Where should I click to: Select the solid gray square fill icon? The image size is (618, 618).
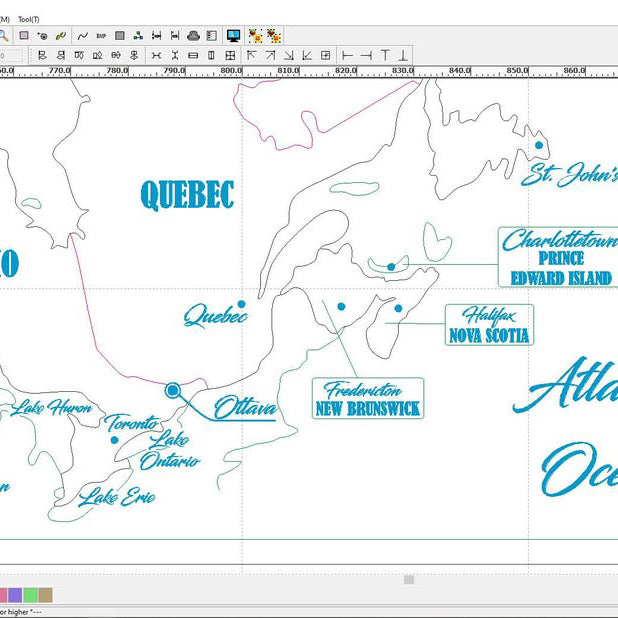pyautogui.click(x=119, y=36)
